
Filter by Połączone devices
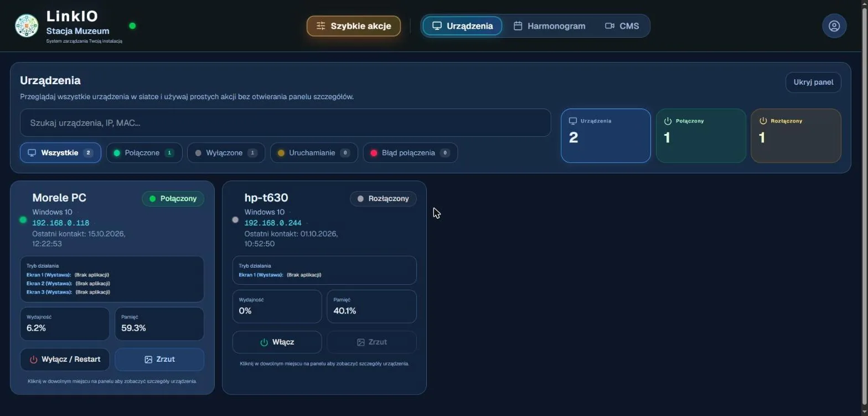tap(144, 153)
